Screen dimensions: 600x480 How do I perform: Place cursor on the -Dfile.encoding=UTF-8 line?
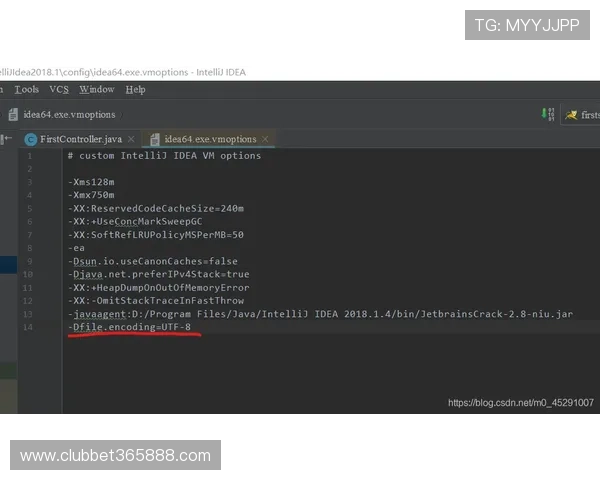tap(129, 327)
